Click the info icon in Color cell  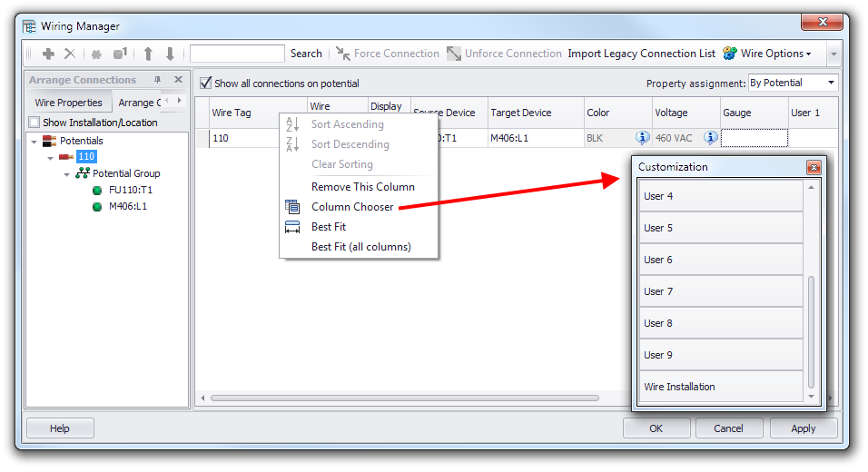pyautogui.click(x=642, y=137)
